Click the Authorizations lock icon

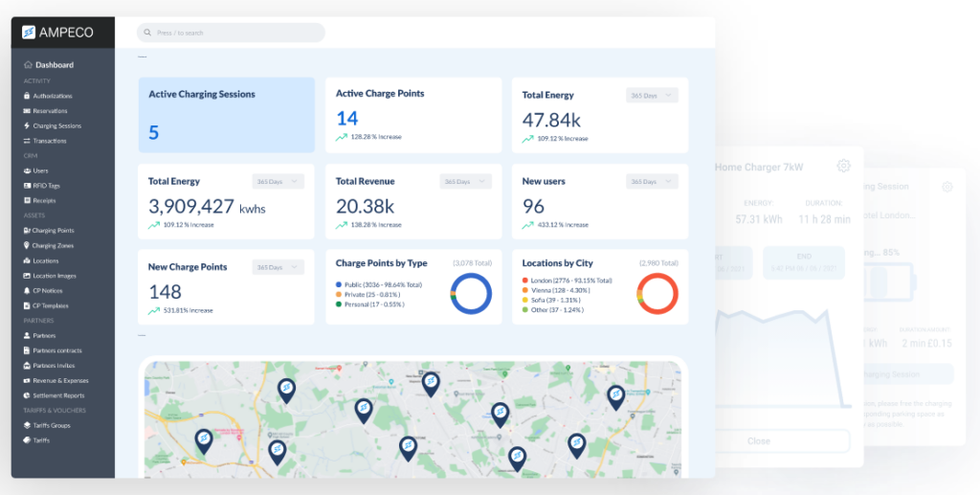click(x=27, y=97)
